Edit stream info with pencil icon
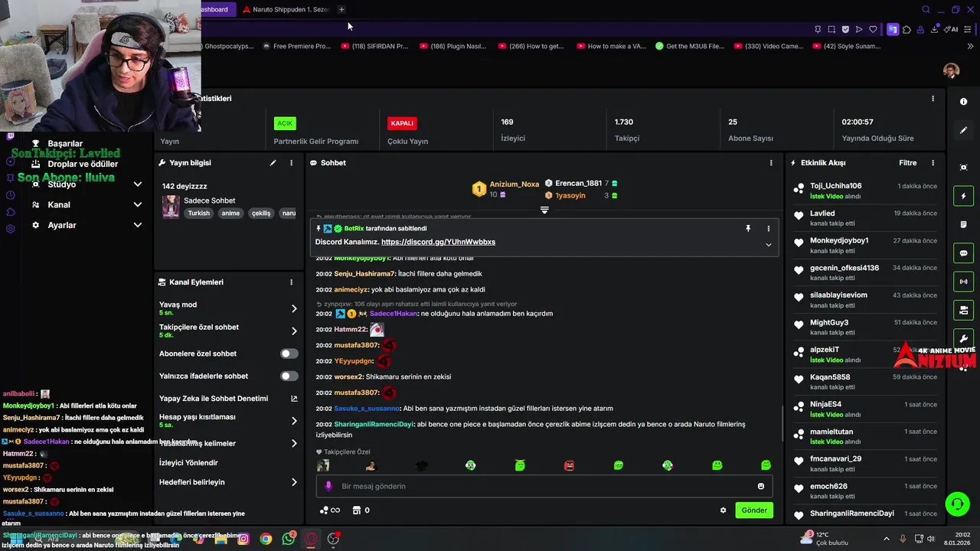 click(273, 163)
